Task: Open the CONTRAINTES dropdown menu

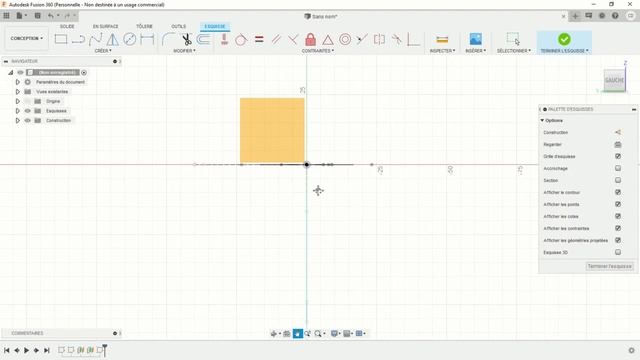Action: point(318,51)
